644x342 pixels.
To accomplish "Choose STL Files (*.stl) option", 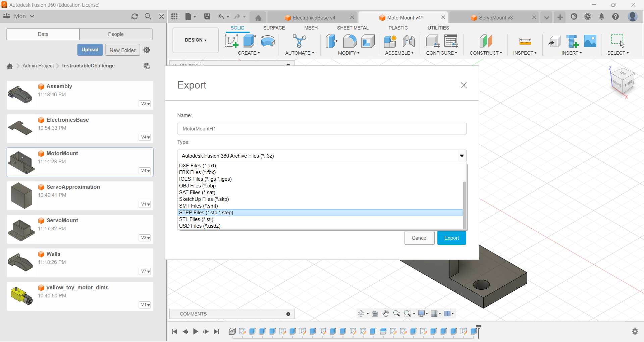I will coord(320,219).
